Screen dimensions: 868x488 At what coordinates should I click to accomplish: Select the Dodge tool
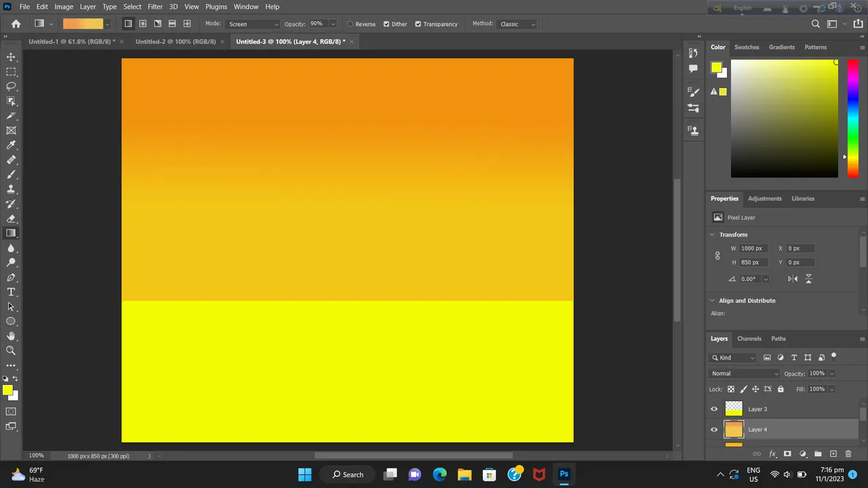(11, 262)
